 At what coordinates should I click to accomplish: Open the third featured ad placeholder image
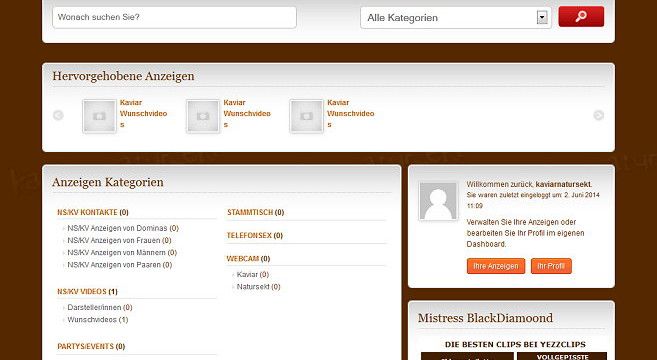[306, 116]
